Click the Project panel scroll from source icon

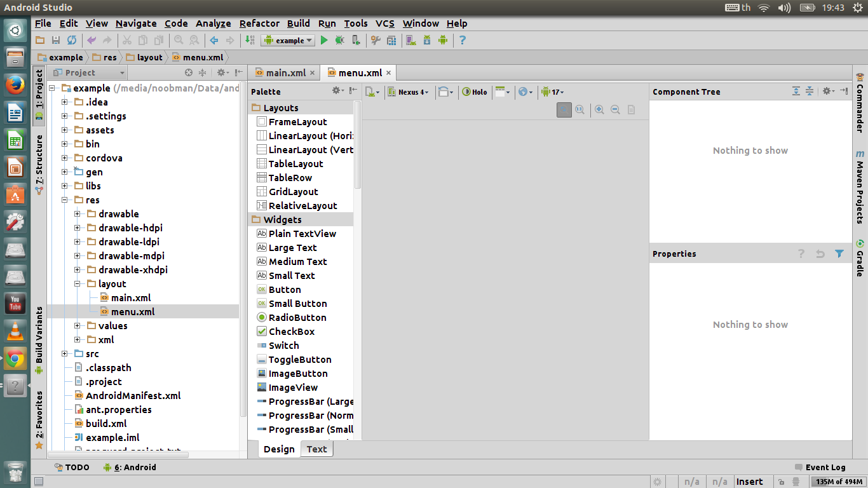pyautogui.click(x=189, y=72)
